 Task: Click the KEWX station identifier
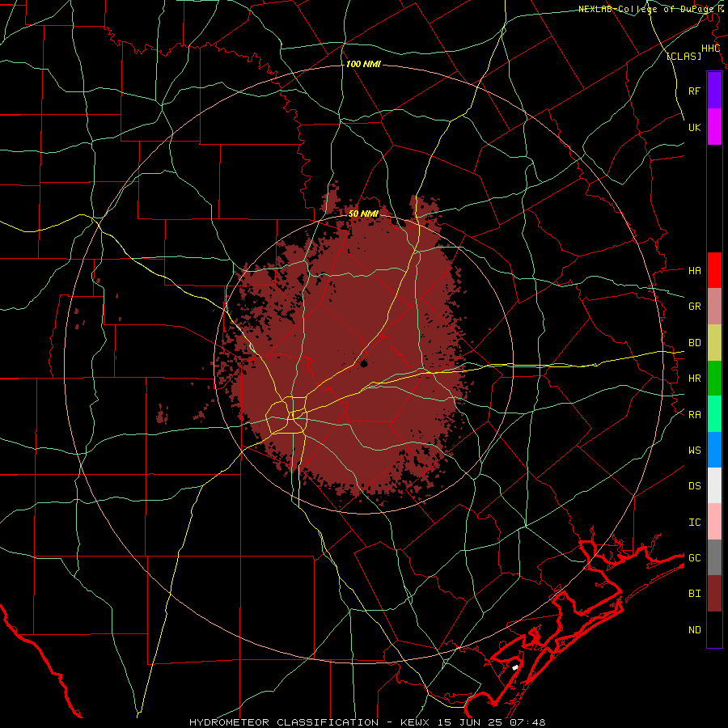click(x=415, y=722)
